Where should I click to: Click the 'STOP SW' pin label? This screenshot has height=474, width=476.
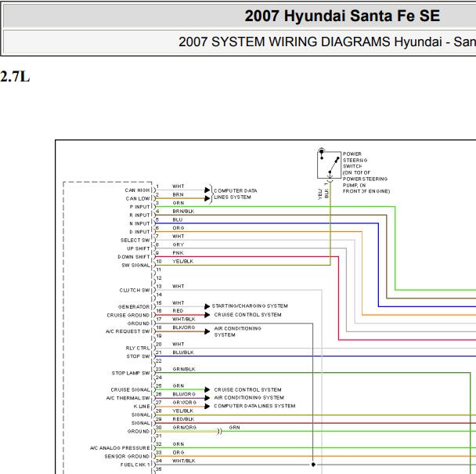tap(138, 356)
